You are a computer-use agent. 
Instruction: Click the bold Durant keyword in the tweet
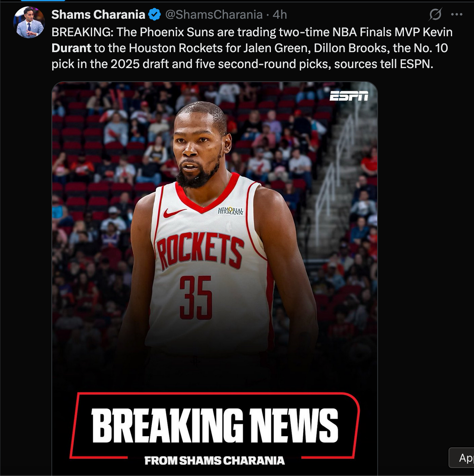[71, 48]
